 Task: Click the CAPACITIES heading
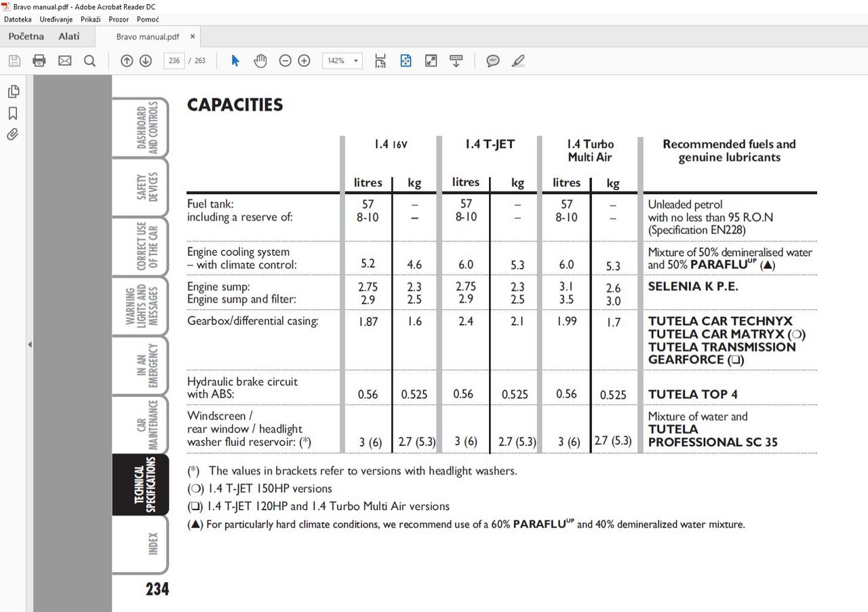pyautogui.click(x=235, y=105)
